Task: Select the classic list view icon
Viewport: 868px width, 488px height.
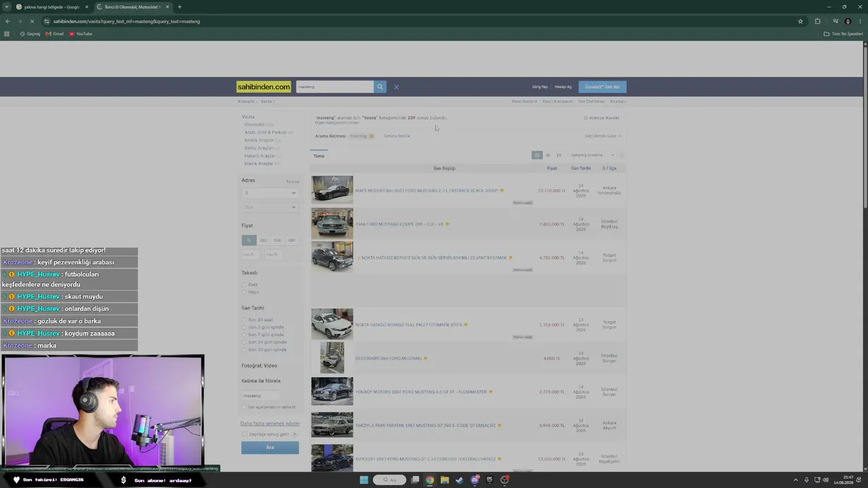Action: click(536, 155)
